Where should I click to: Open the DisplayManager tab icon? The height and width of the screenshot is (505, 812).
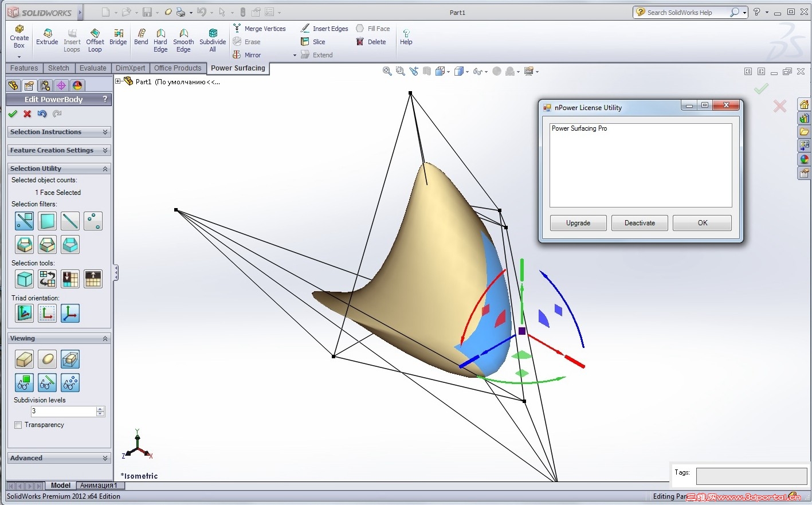[x=77, y=85]
